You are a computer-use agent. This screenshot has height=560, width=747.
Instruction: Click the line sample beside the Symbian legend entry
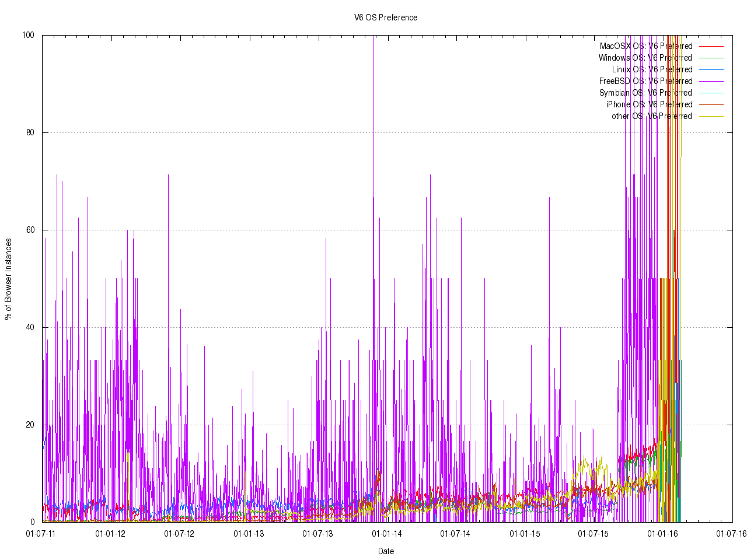point(711,93)
